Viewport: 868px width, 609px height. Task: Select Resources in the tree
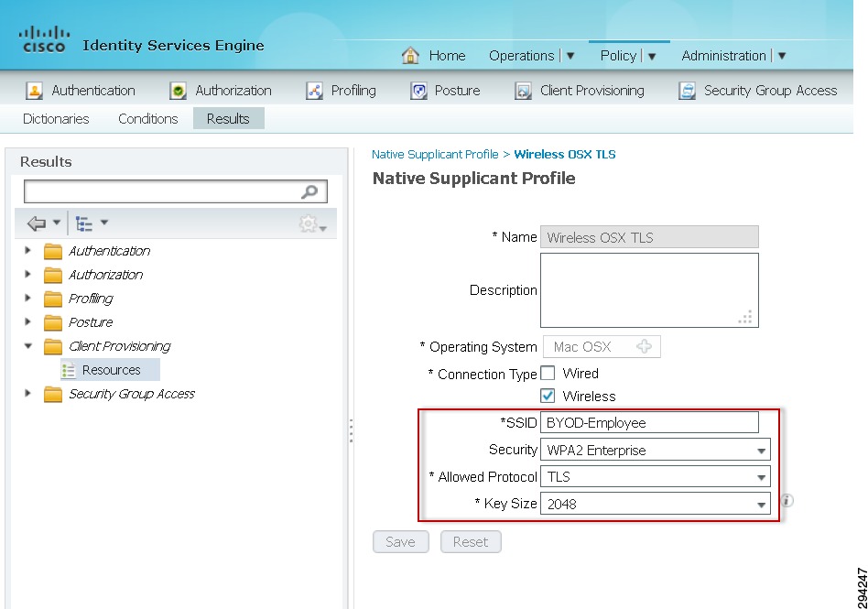(x=111, y=370)
